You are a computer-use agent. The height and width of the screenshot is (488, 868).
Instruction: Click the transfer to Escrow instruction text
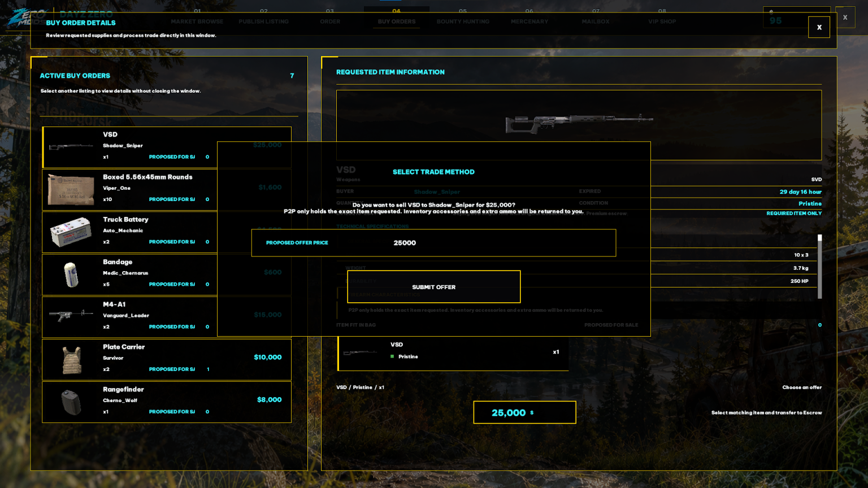(x=766, y=413)
